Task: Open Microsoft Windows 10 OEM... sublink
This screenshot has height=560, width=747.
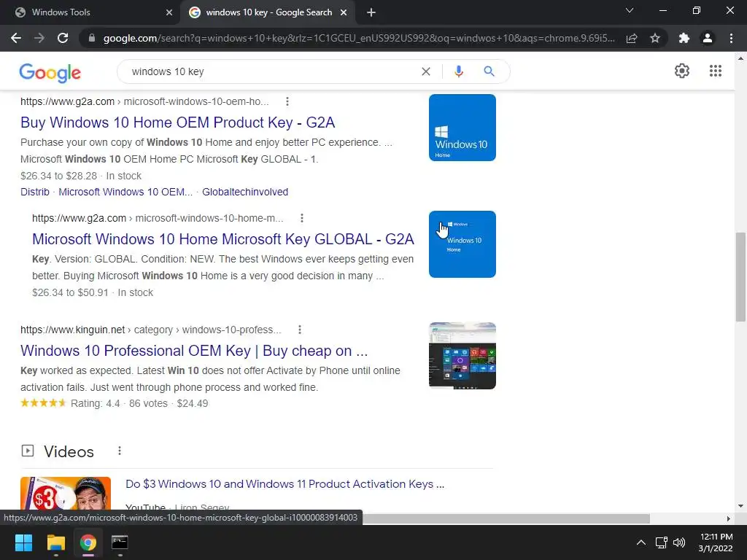Action: click(125, 192)
